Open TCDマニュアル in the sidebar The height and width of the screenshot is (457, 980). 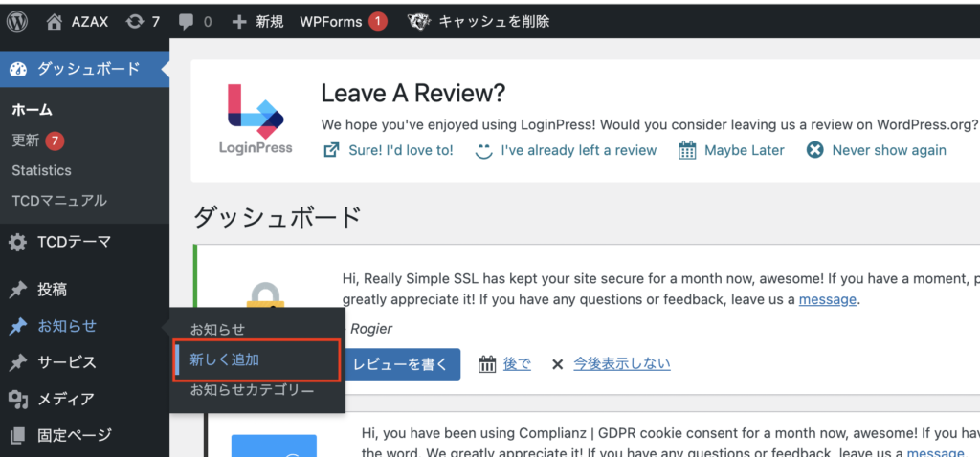pos(59,201)
